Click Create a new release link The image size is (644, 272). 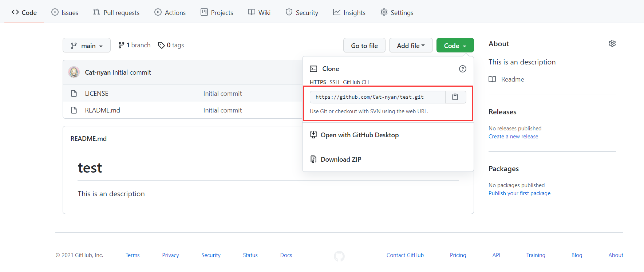513,137
